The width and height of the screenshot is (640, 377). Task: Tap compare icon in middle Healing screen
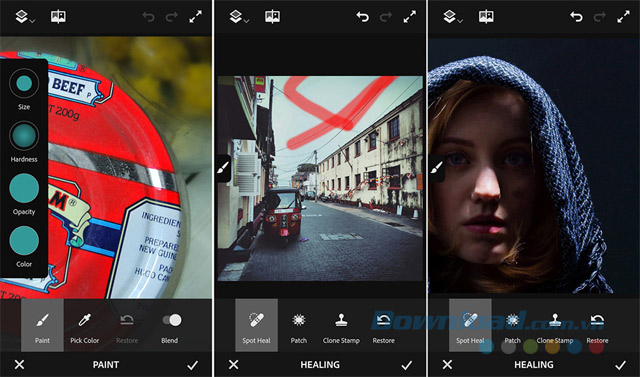pos(272,16)
